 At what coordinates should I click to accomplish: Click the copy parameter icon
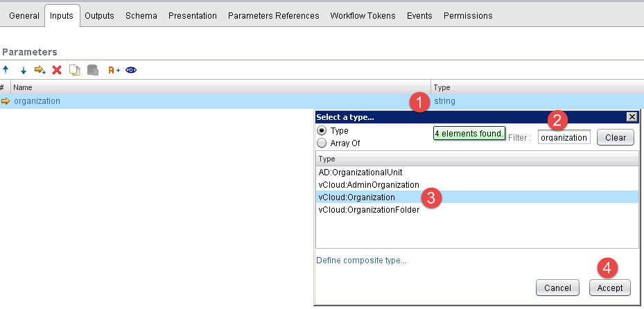(75, 70)
